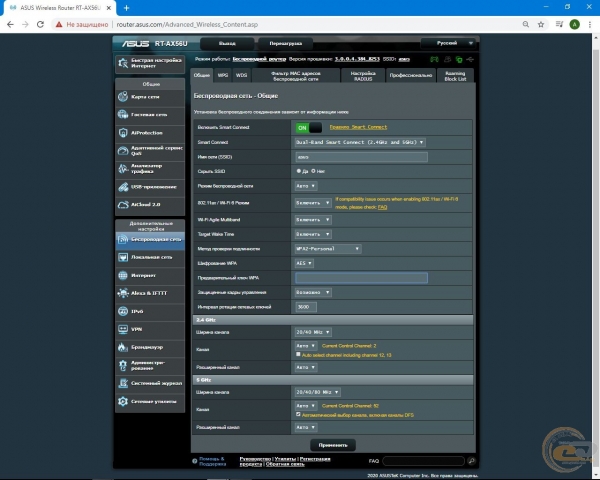
Task: Click the WPA Pre-Shared Key input field
Action: coord(361,278)
